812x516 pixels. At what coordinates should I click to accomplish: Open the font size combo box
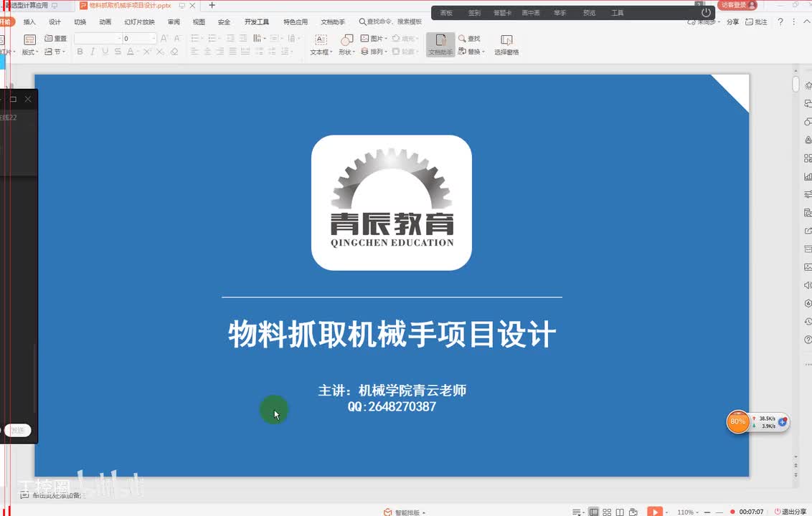[139, 38]
